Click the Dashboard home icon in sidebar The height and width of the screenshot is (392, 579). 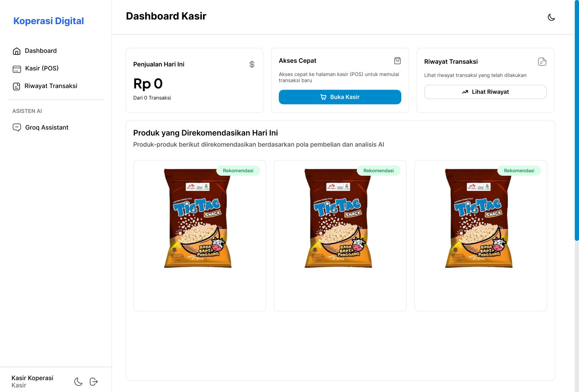[16, 51]
